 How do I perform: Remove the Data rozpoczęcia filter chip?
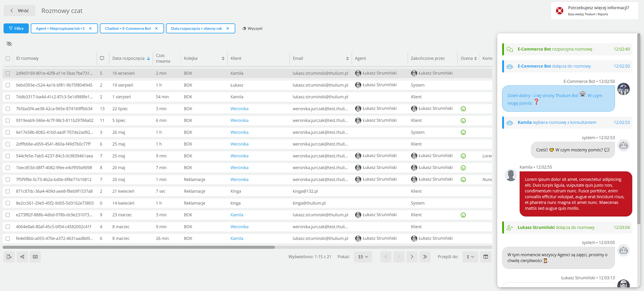228,28
